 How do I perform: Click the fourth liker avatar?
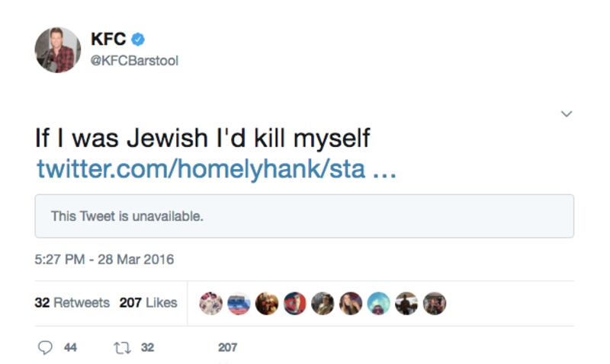[294, 304]
